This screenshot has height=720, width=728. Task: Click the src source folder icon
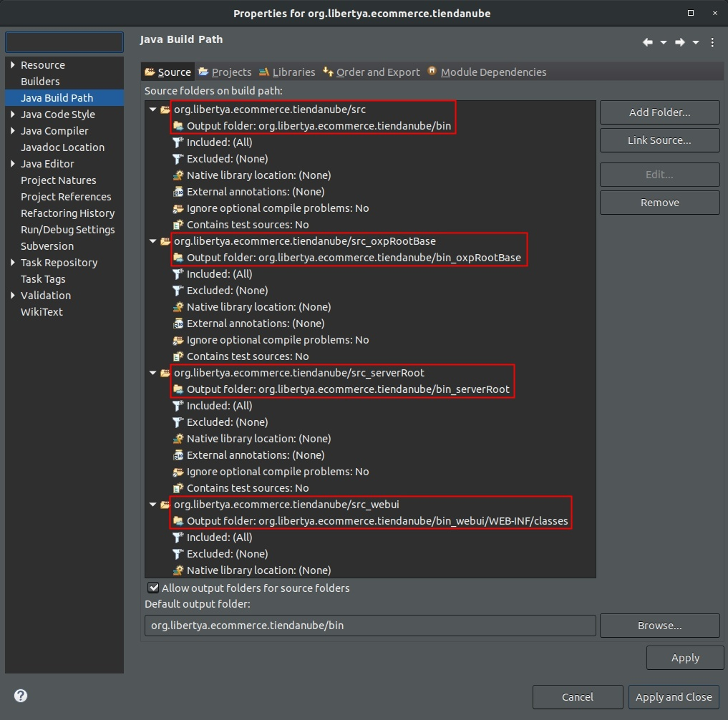coord(165,110)
